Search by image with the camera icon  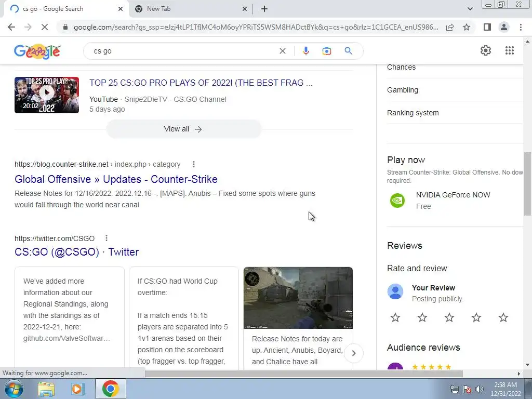[326, 51]
